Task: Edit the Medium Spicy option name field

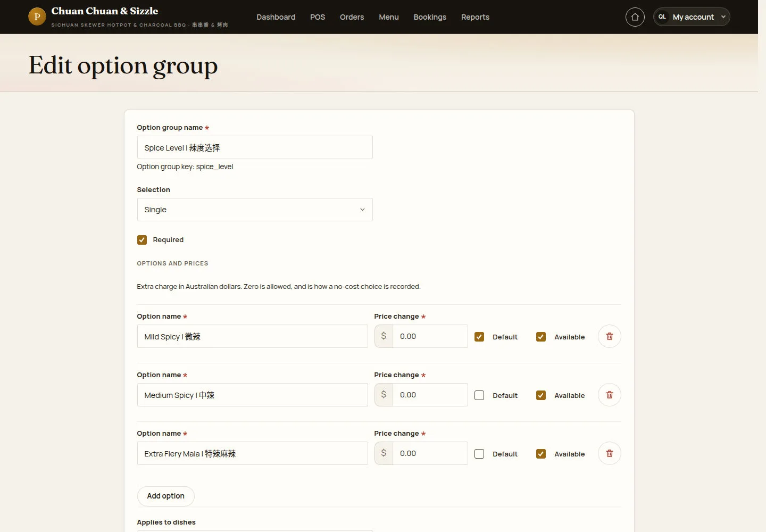Action: (252, 395)
